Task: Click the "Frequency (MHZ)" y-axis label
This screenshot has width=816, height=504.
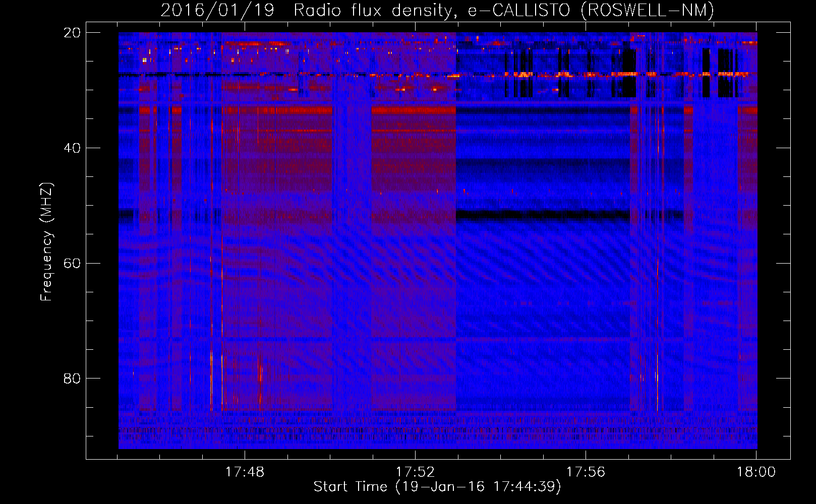Action: (46, 242)
